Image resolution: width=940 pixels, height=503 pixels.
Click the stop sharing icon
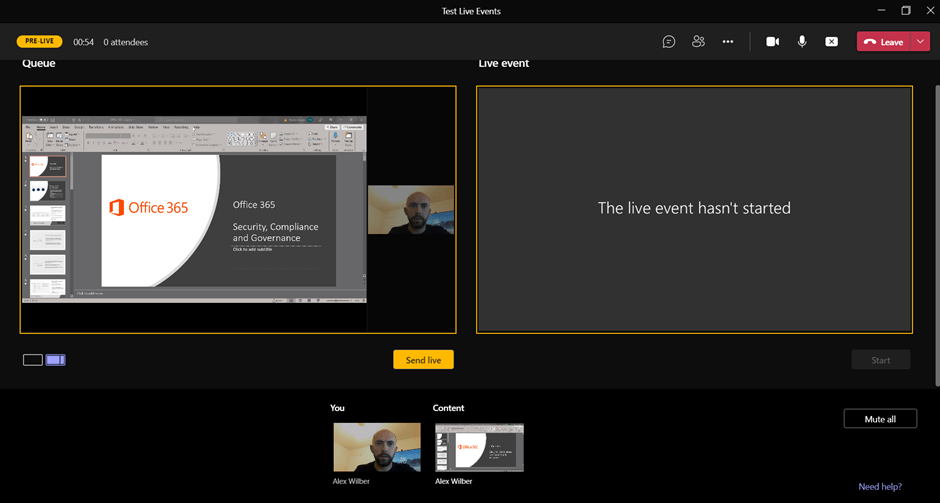[831, 42]
